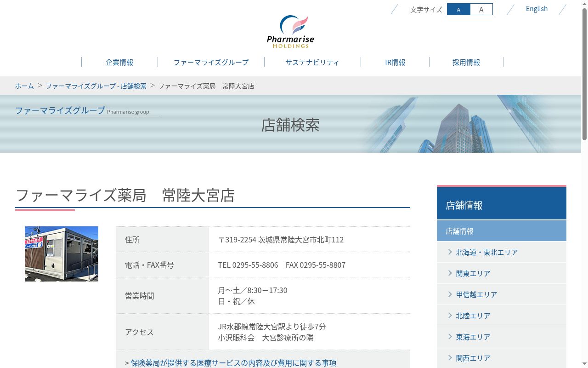The image size is (588, 368).
Task: Click the page vertical scrollbar thumb
Action: point(584,74)
